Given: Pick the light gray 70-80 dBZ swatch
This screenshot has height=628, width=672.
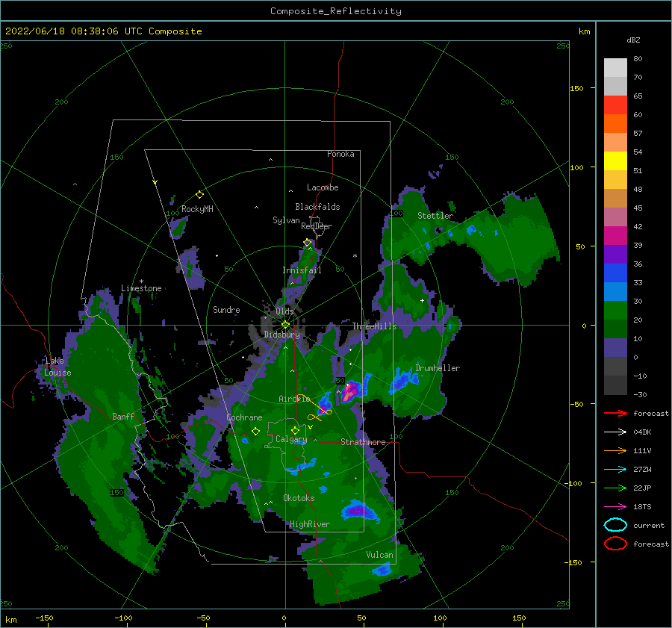Looking at the screenshot, I should click(615, 68).
